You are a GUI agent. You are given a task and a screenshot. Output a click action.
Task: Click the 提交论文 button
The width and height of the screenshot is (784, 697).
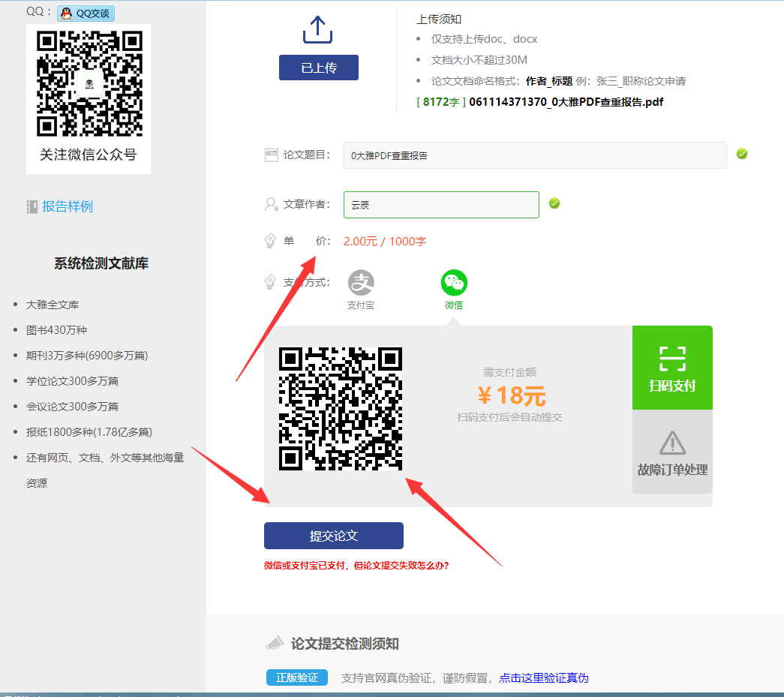[334, 536]
